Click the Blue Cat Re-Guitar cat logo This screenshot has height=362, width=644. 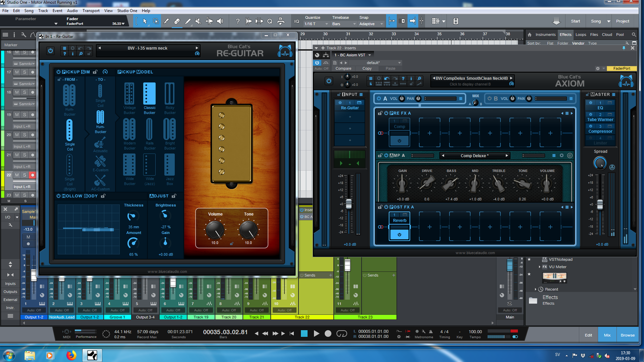pos(285,51)
